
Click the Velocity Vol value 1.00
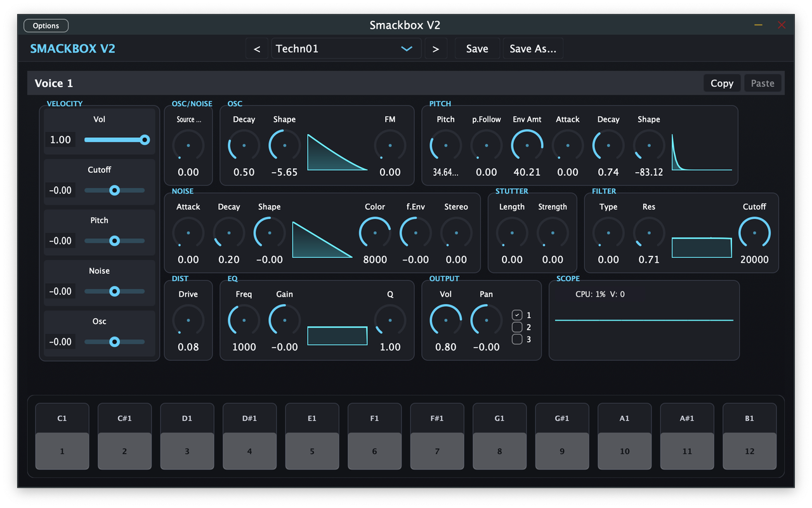coord(60,140)
